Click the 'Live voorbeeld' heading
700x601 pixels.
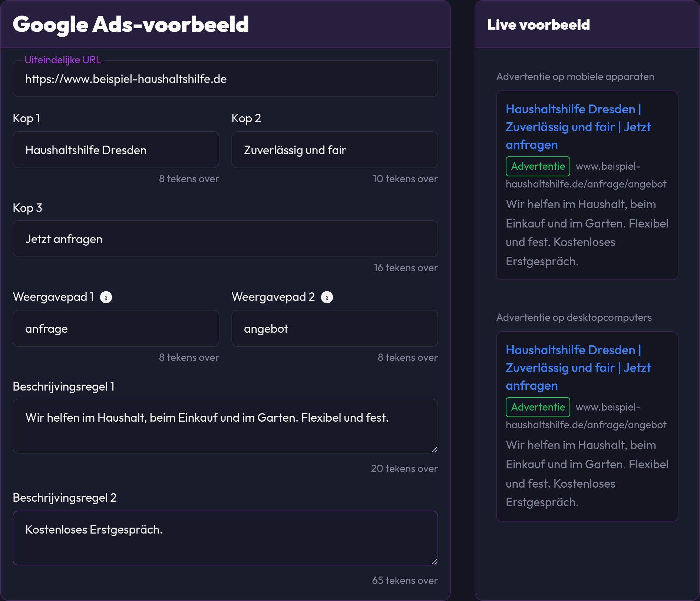pos(538,25)
